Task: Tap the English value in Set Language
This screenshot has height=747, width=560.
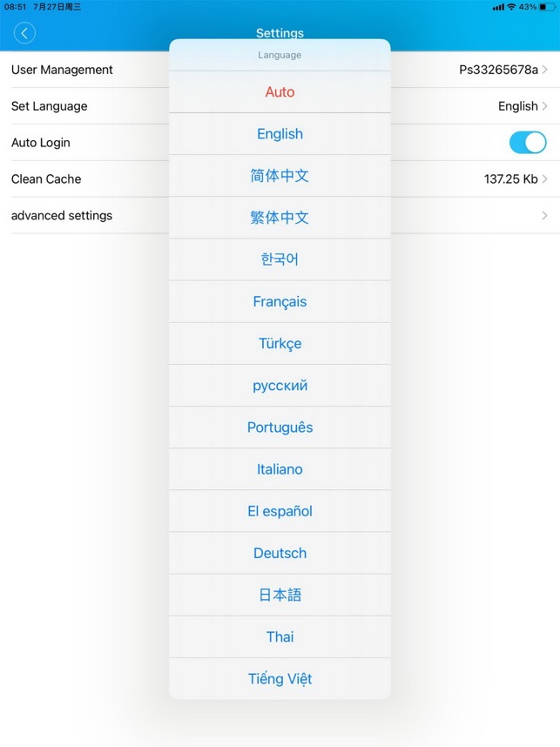Action: coord(517,106)
